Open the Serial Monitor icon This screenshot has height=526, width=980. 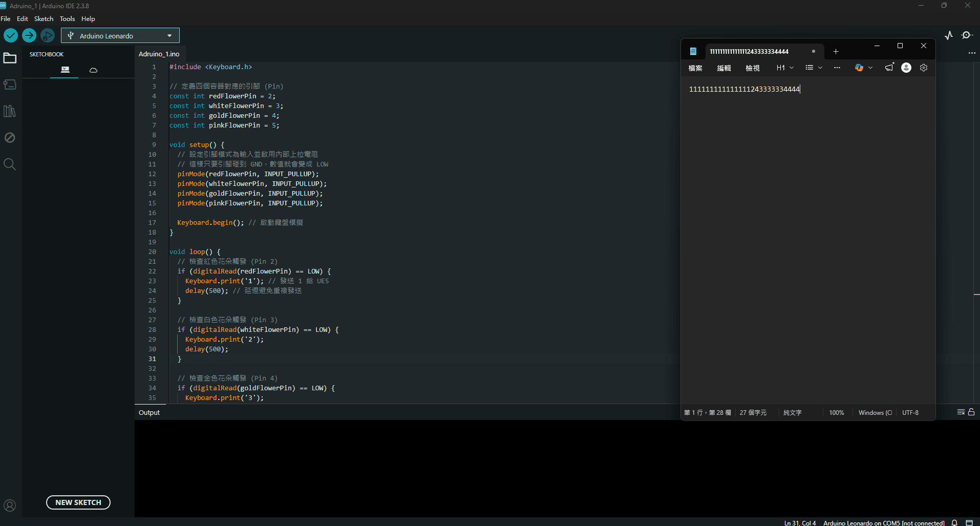[967, 35]
